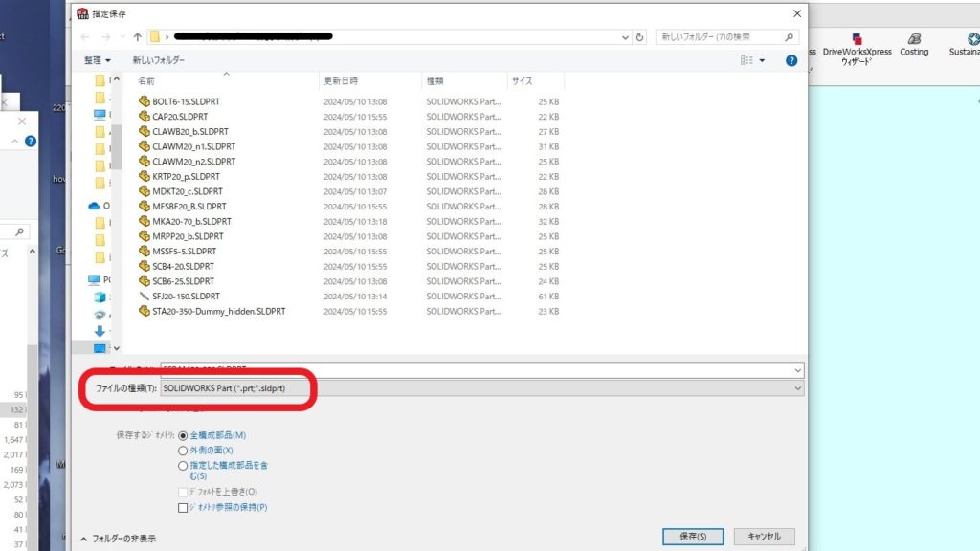Click the refresh icon beside address bar

[640, 37]
